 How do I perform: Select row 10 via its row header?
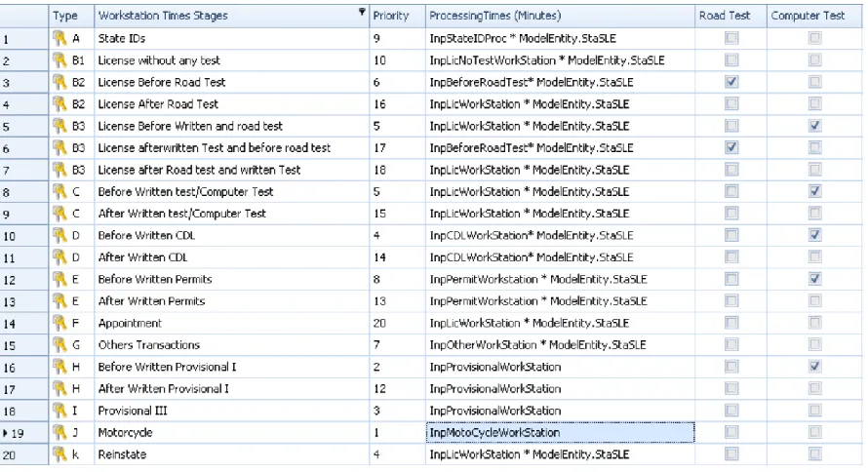23,236
